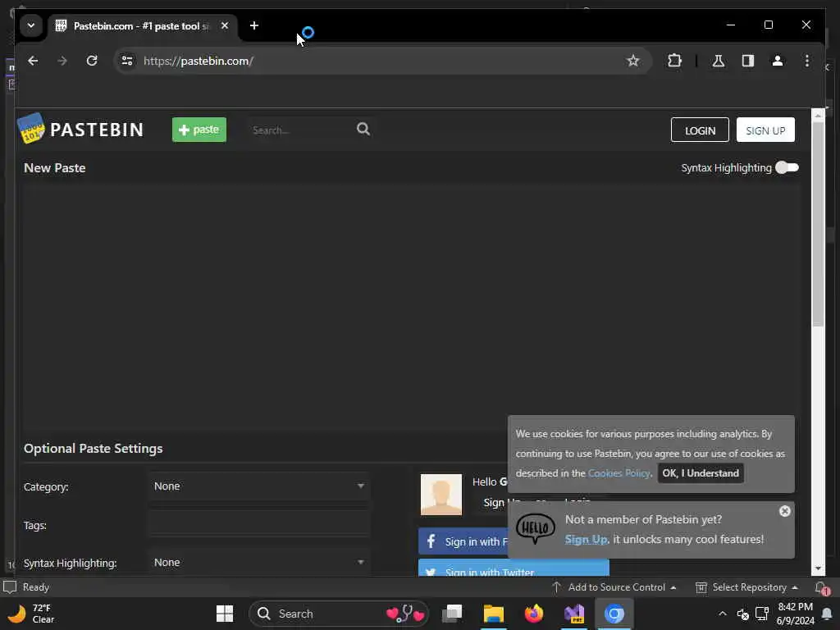
Task: Open the Windows Start menu
Action: coord(225,614)
